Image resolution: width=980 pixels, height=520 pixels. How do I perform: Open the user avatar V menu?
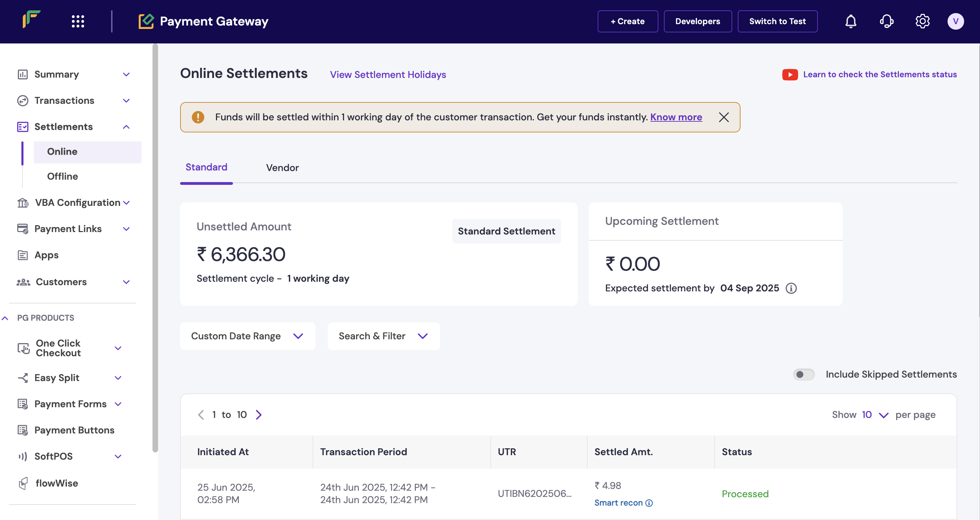point(955,21)
